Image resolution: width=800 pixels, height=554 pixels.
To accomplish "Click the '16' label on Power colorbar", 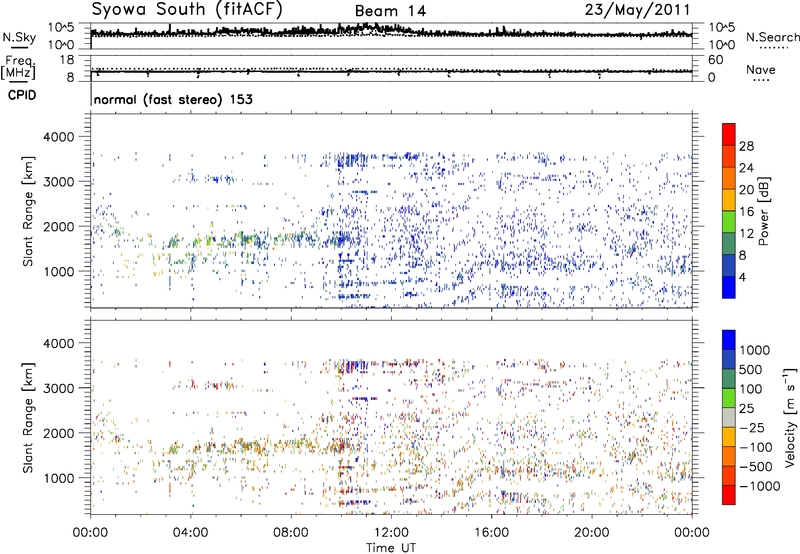I will point(746,212).
